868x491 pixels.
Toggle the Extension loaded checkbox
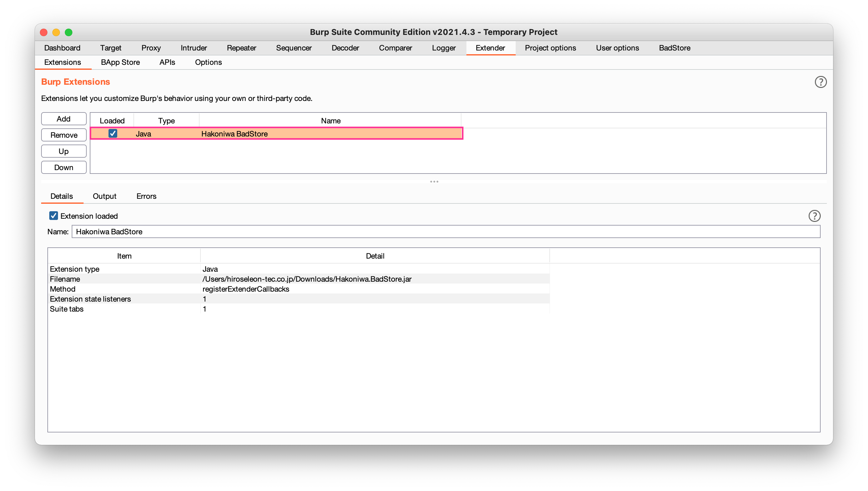click(53, 216)
